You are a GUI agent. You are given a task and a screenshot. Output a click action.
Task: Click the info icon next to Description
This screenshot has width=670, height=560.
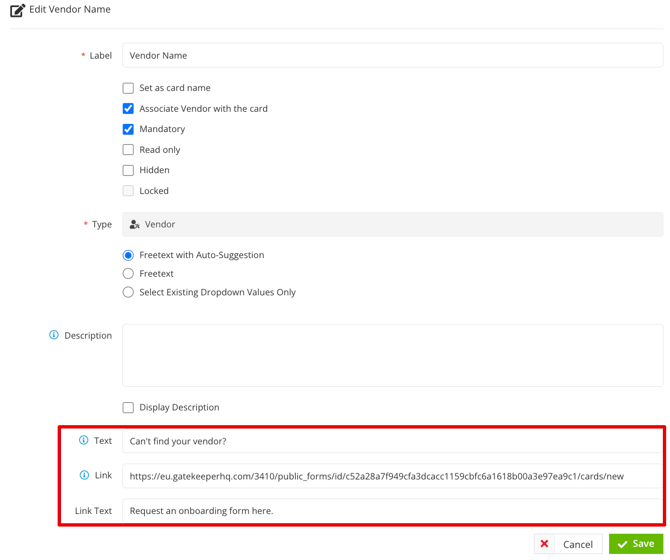pos(54,335)
